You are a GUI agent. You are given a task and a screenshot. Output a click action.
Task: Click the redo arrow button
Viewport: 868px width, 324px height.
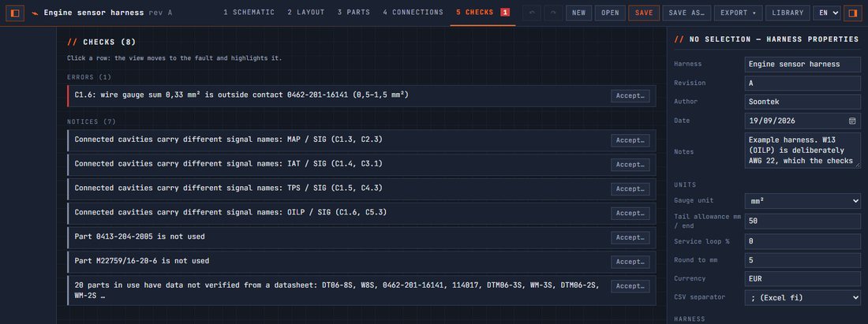tap(553, 13)
